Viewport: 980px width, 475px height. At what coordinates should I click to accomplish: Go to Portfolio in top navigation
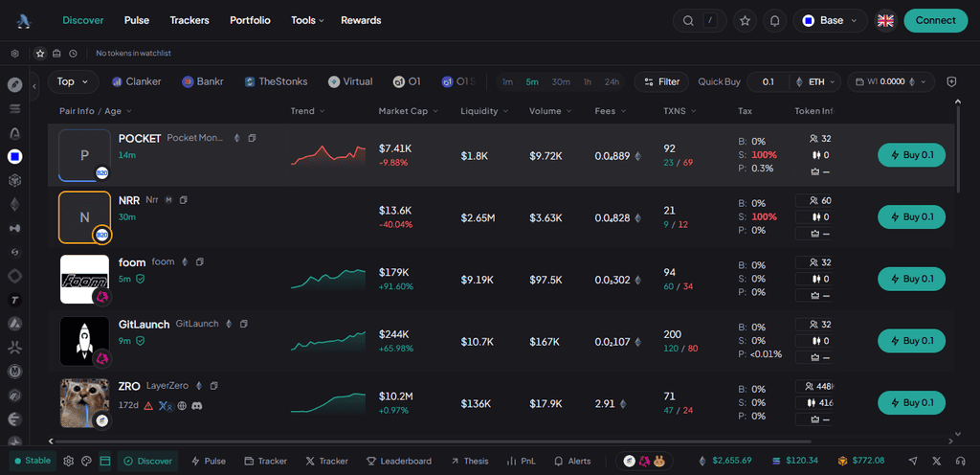(x=250, y=21)
